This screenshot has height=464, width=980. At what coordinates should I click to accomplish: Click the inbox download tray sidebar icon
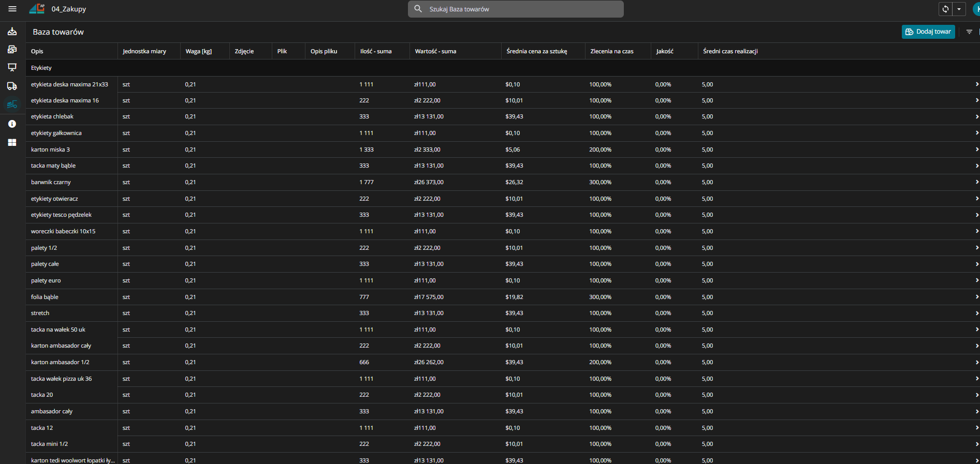coord(12,32)
